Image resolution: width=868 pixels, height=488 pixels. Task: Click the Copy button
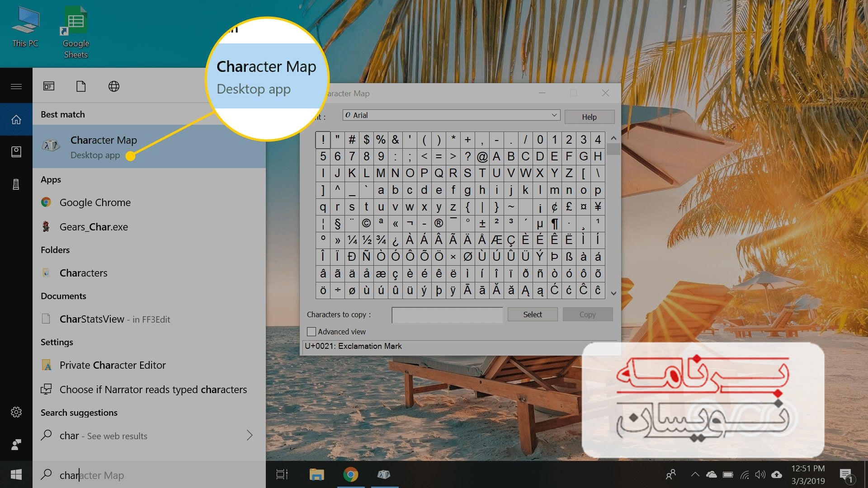click(586, 314)
